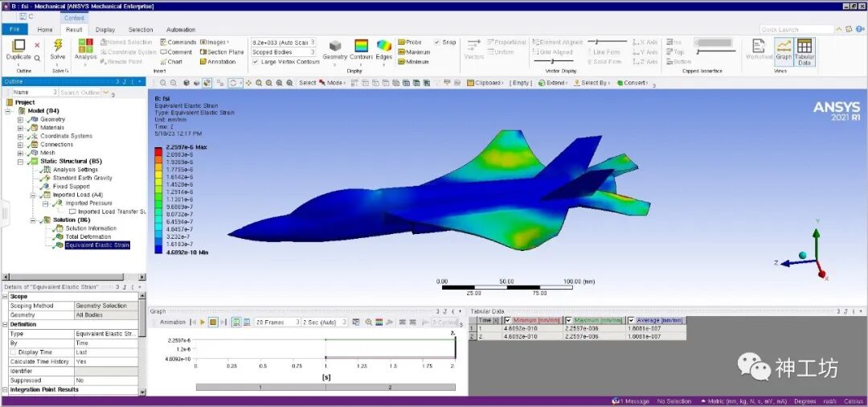Open the Extend menu
This screenshot has height=407, width=868.
[552, 83]
